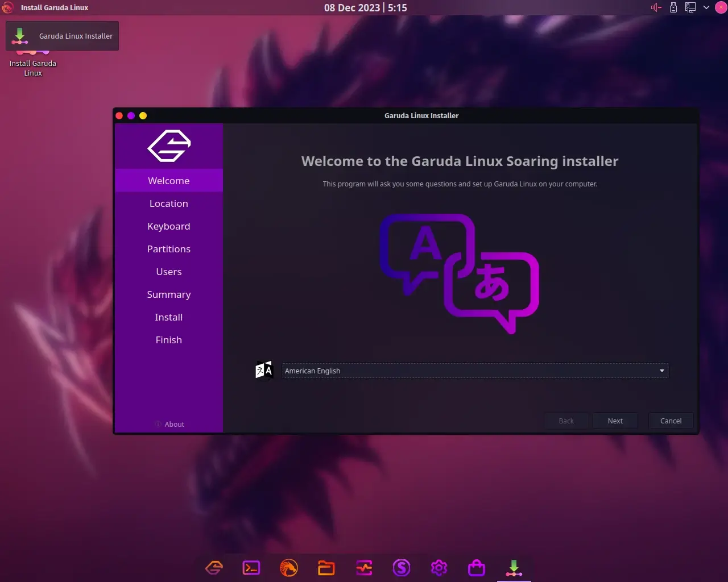Click the Garuda Linux Installer title bar
This screenshot has width=728, height=582.
pos(421,115)
